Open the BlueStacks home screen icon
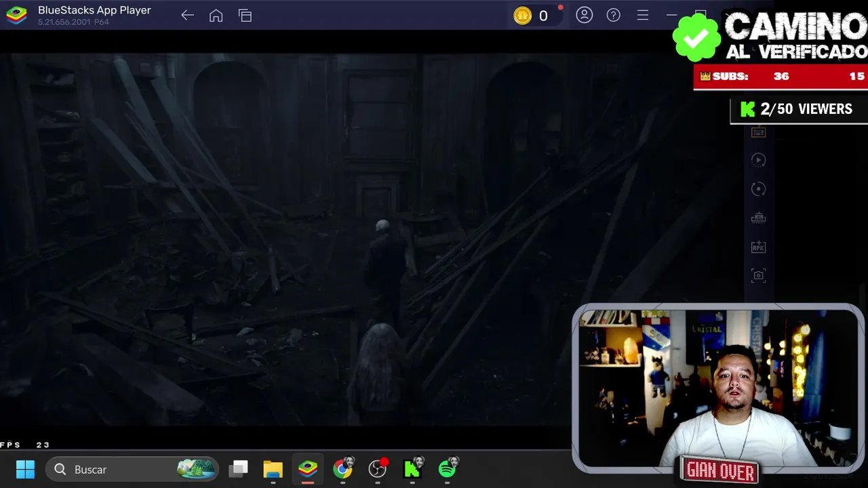This screenshot has height=488, width=868. [216, 16]
